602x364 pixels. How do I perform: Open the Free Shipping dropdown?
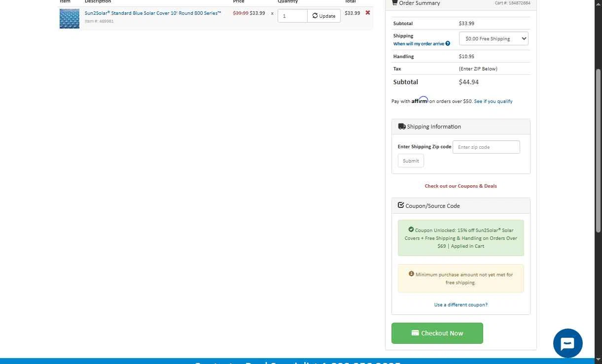tap(494, 38)
